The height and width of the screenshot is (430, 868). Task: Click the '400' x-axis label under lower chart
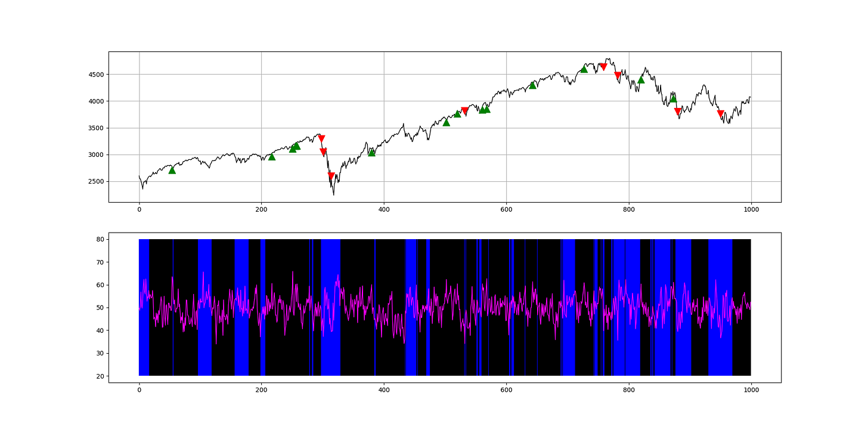tap(384, 391)
